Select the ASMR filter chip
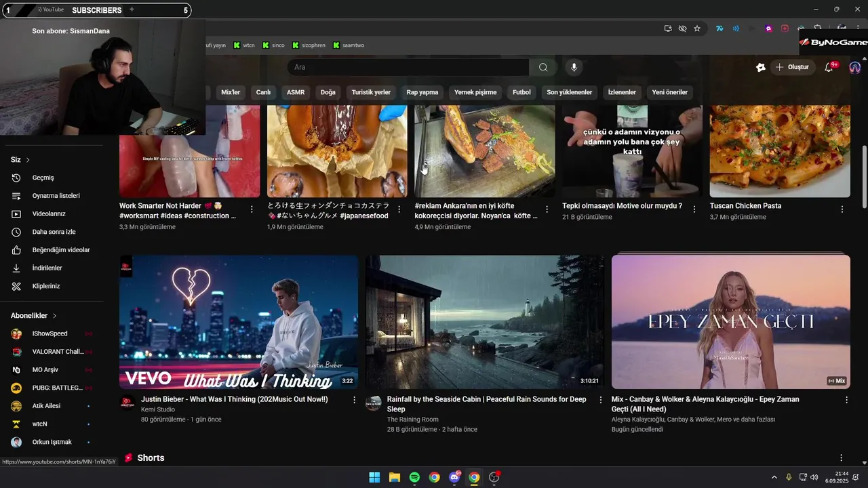The height and width of the screenshot is (488, 868). (296, 92)
